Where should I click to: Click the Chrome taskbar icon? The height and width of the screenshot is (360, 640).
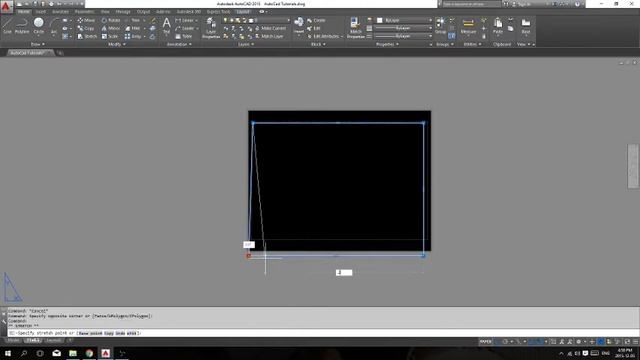pos(89,353)
